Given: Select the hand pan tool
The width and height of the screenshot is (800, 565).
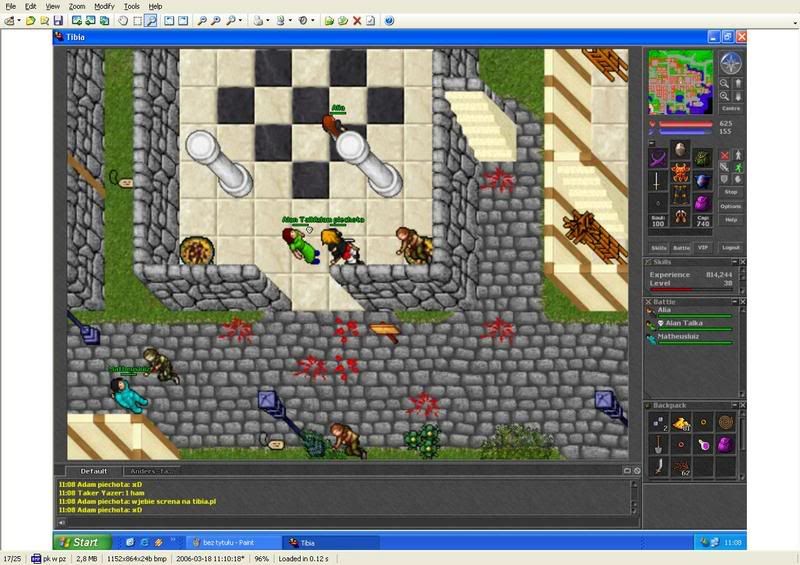Looking at the screenshot, I should [x=123, y=21].
